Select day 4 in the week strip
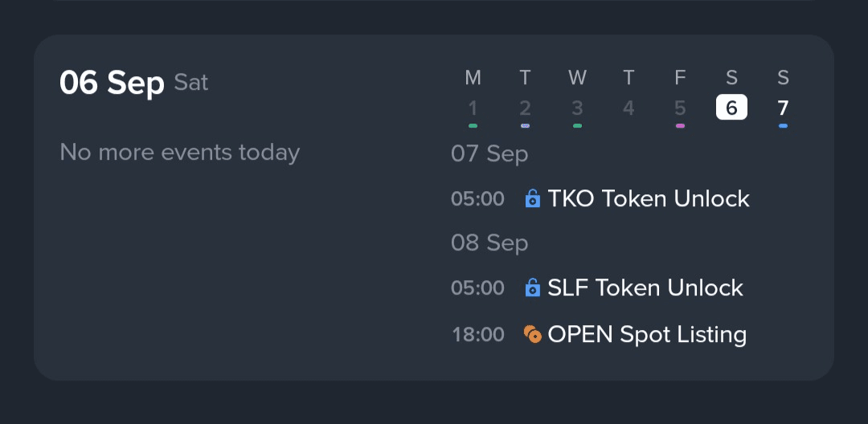 tap(628, 108)
